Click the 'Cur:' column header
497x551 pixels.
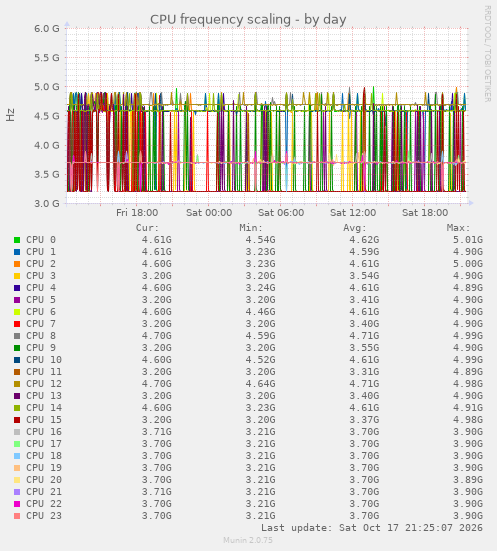tap(147, 228)
